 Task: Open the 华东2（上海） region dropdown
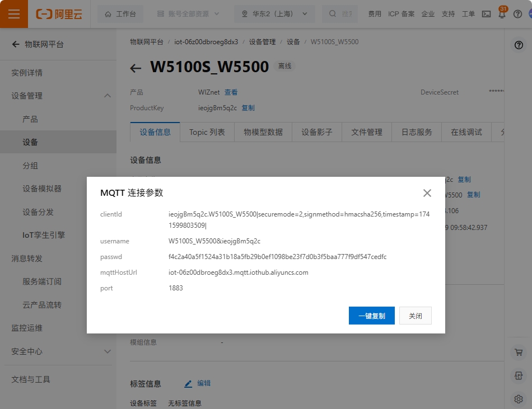274,14
